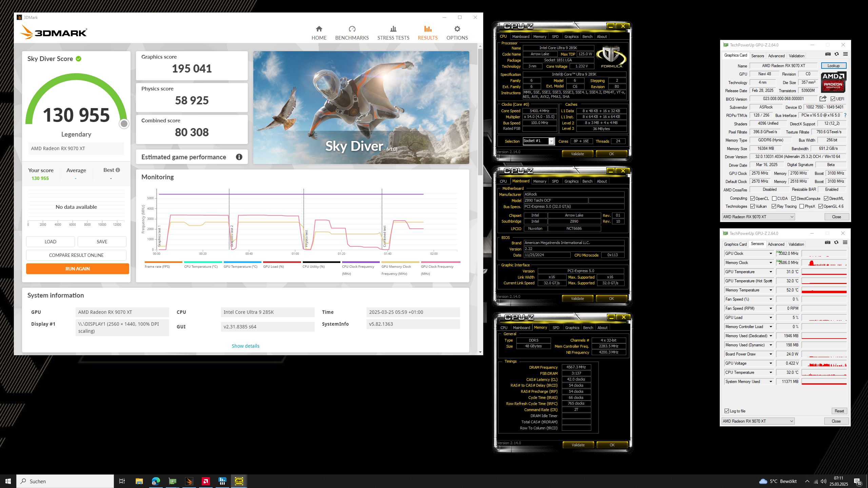Refresh the GPU-Z Sensors window

[x=836, y=243]
